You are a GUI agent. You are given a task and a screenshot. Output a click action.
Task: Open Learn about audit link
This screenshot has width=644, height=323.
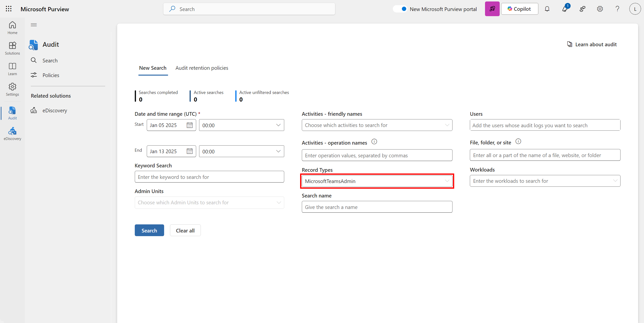pyautogui.click(x=592, y=45)
